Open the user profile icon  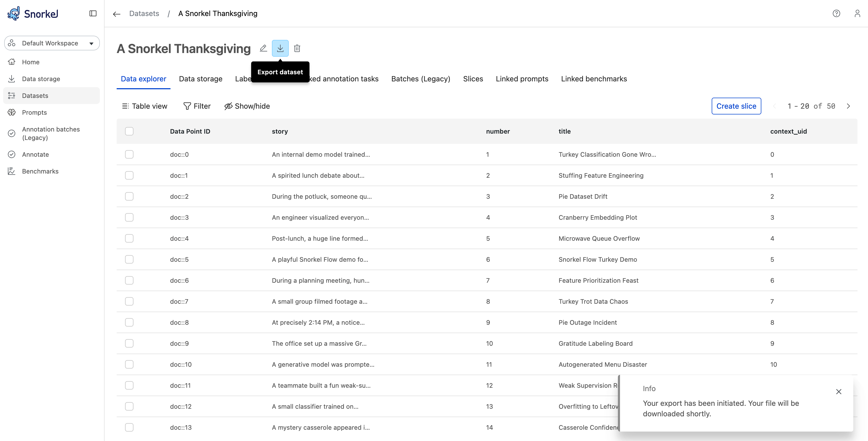(x=857, y=13)
